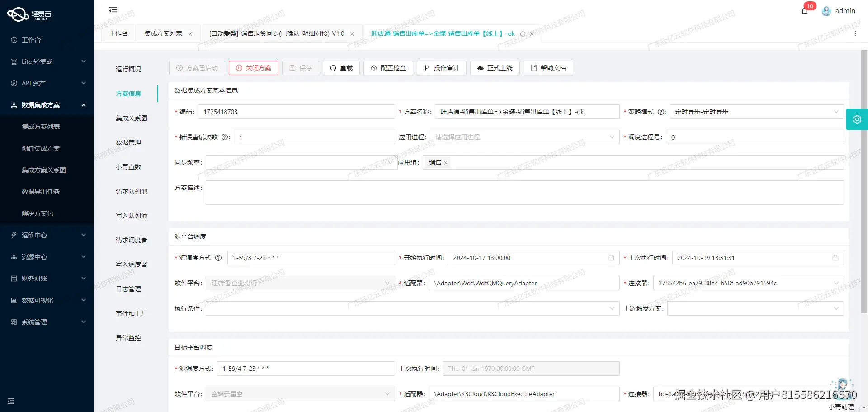Open the calendar picker for 开始执行时间
This screenshot has width=868, height=412.
pyautogui.click(x=612, y=258)
